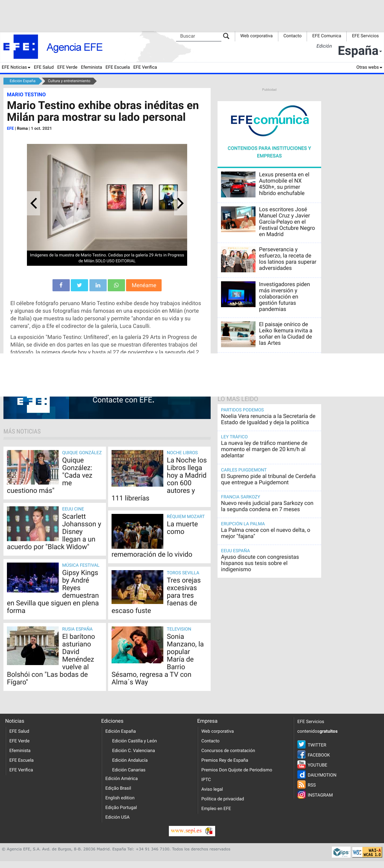Open Perseverancia y esfuerzo article link
This screenshot has width=384, height=868.
coord(288,259)
